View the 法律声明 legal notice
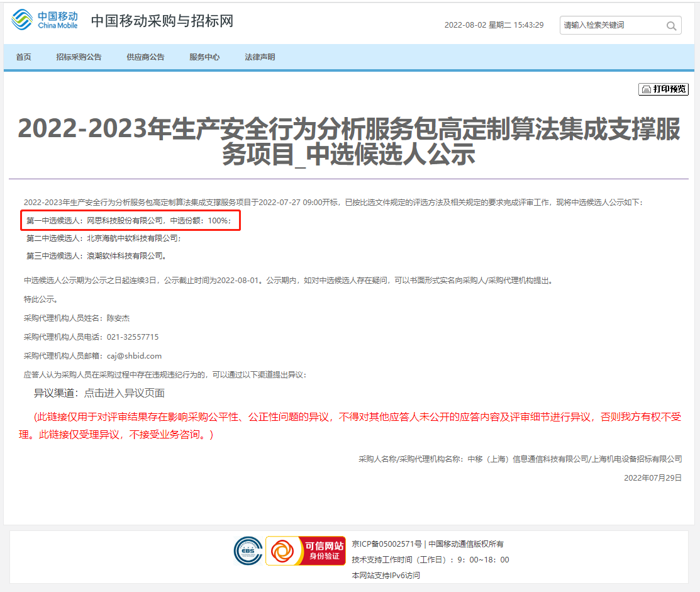 click(x=259, y=57)
